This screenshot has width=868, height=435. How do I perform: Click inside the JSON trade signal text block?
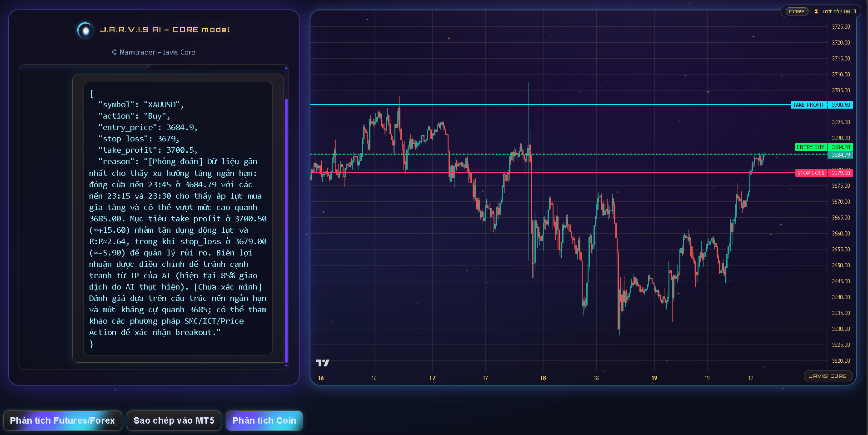[x=178, y=218]
